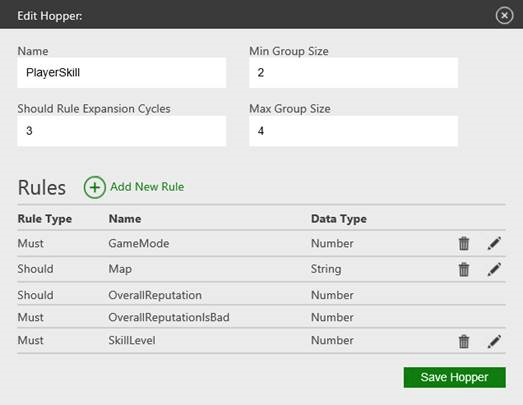Click Number in the OverallReputation row
The width and height of the screenshot is (523, 405).
(332, 295)
